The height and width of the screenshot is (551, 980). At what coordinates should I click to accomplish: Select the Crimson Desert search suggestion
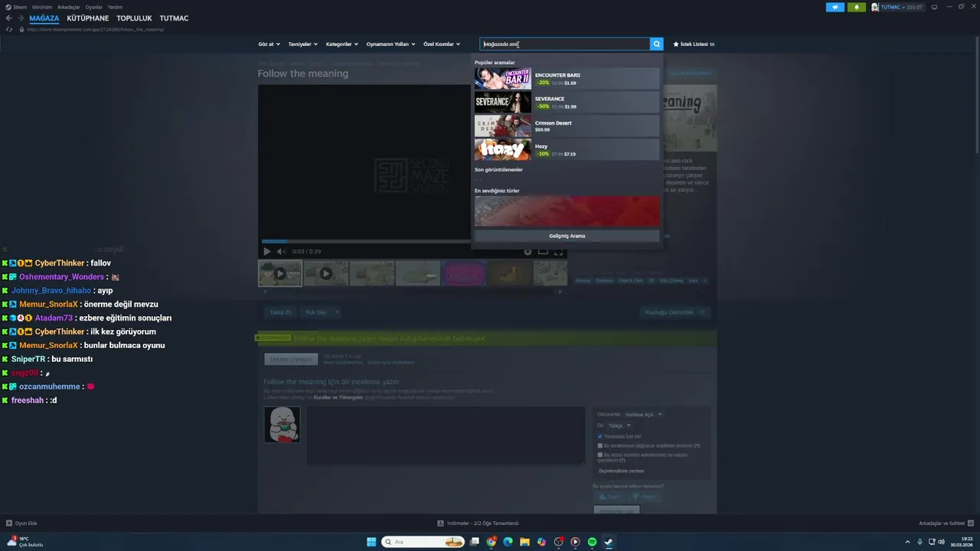(x=567, y=126)
